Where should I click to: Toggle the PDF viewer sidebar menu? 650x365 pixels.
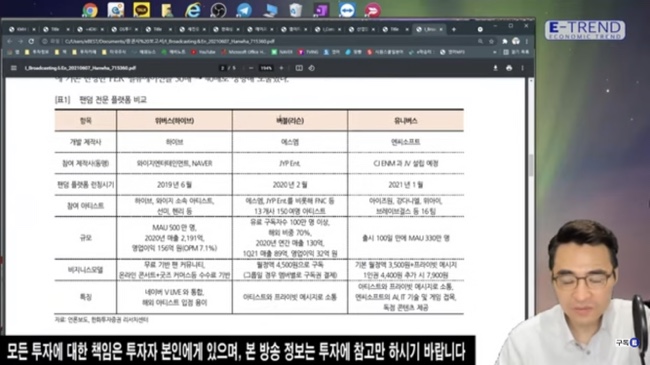(x=14, y=68)
